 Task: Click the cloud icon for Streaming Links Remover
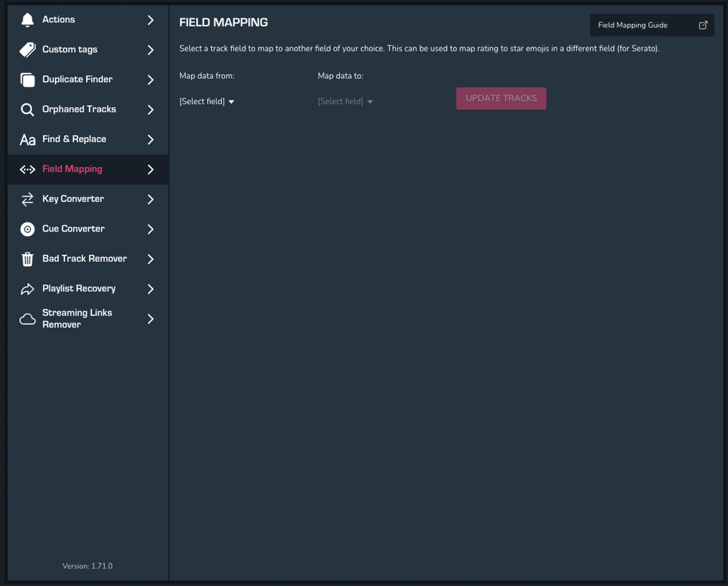[27, 319]
